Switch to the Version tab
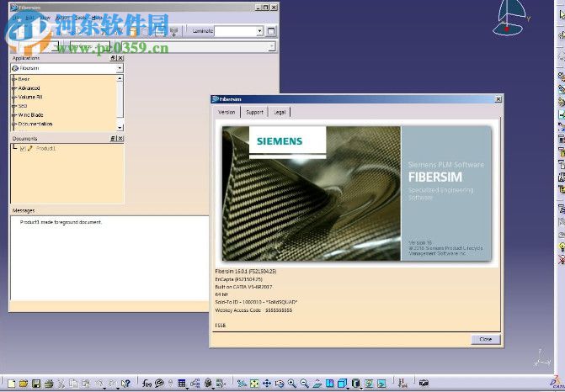This screenshot has width=565, height=392. pos(227,113)
